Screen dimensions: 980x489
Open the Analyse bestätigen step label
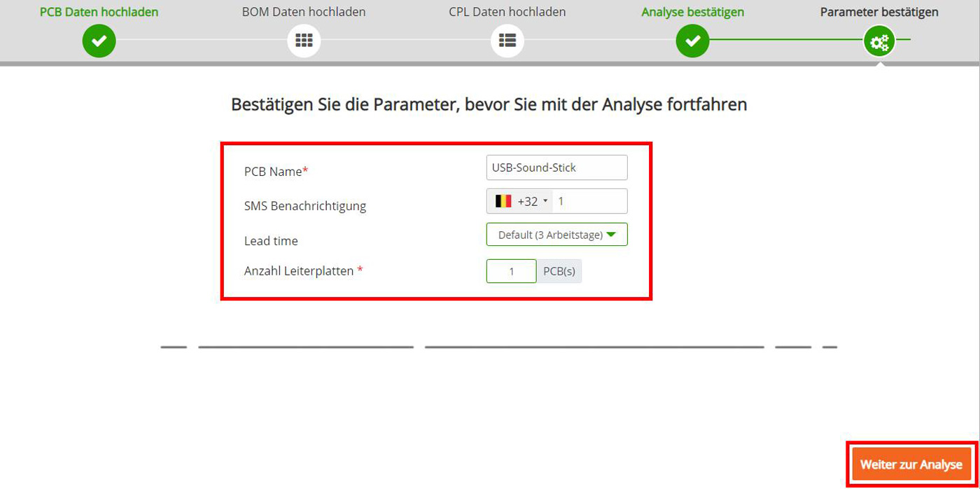692,12
